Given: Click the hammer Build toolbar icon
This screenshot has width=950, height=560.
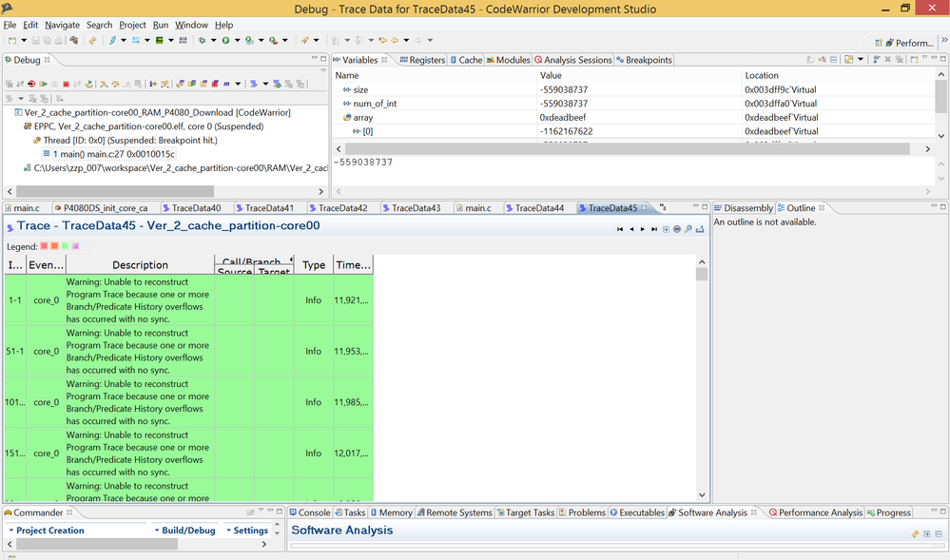Looking at the screenshot, I should pos(74,40).
